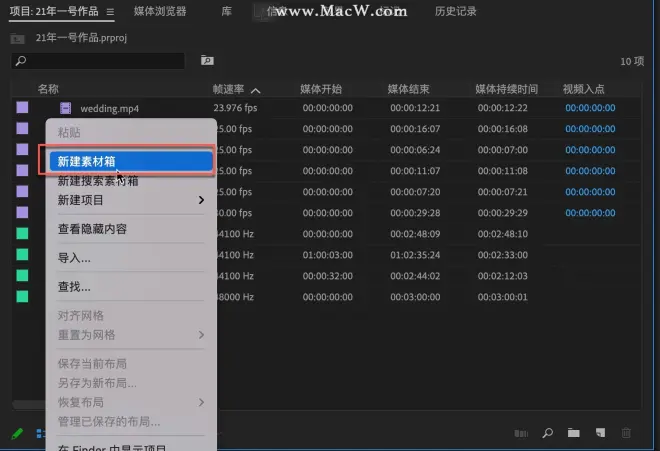Open the project panel hamburger menu
Viewport: 660px width, 451px height.
(110, 12)
